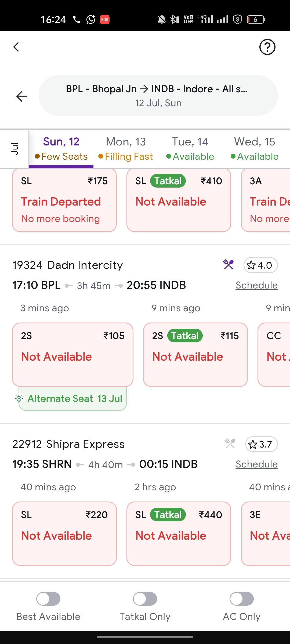290x644 pixels.
Task: Tap Shipra Express grey pantry icon
Action: click(x=230, y=444)
